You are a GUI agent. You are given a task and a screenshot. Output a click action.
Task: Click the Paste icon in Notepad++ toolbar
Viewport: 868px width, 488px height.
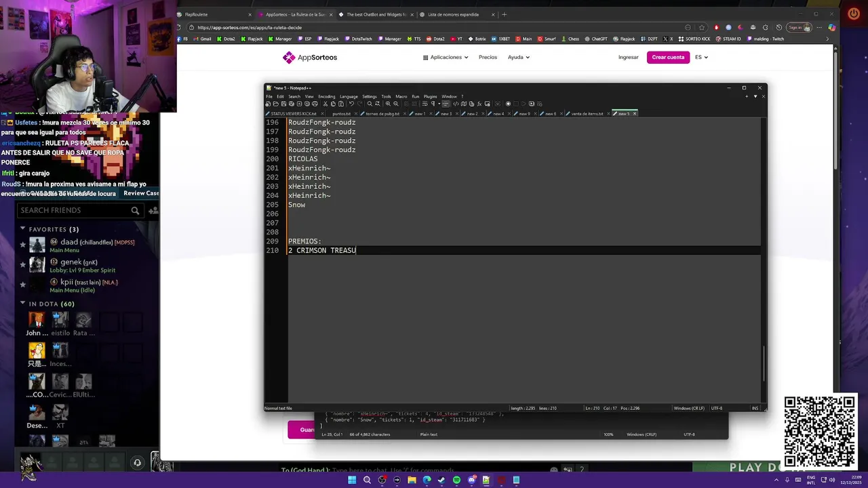click(341, 104)
